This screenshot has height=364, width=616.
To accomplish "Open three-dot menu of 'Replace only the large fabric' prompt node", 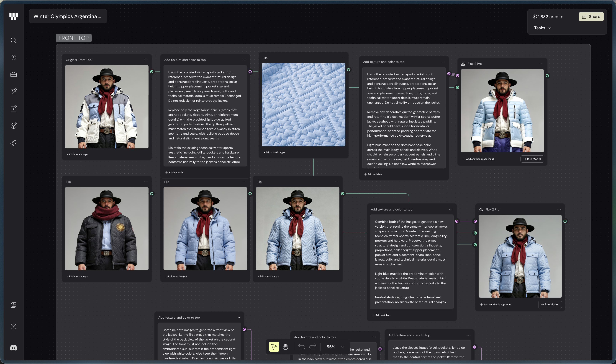I will (244, 60).
